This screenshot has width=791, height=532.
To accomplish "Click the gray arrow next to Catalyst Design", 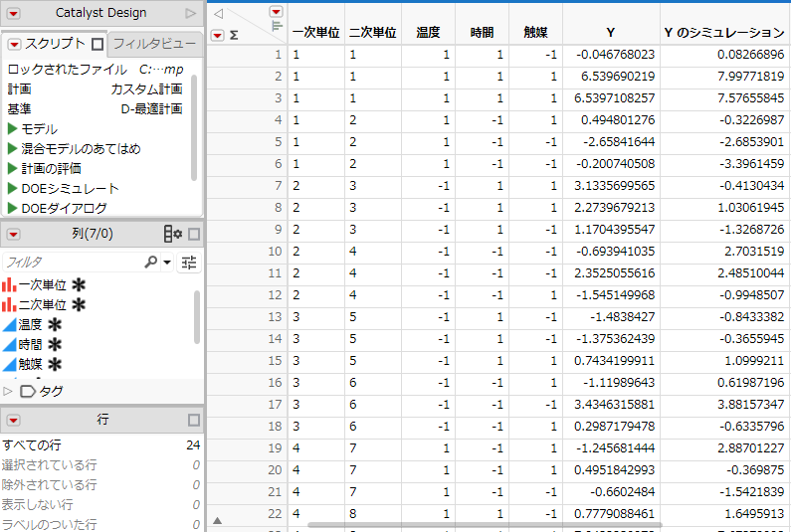I will [x=190, y=14].
